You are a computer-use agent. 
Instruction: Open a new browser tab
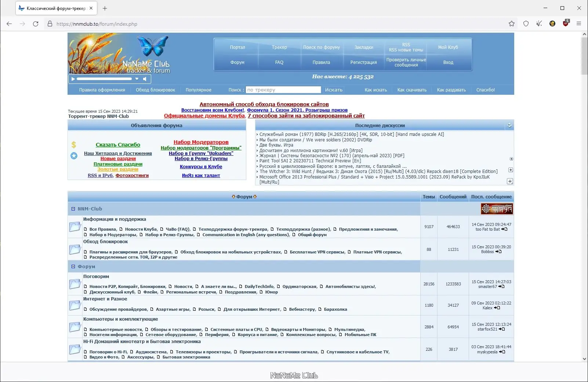coord(105,8)
